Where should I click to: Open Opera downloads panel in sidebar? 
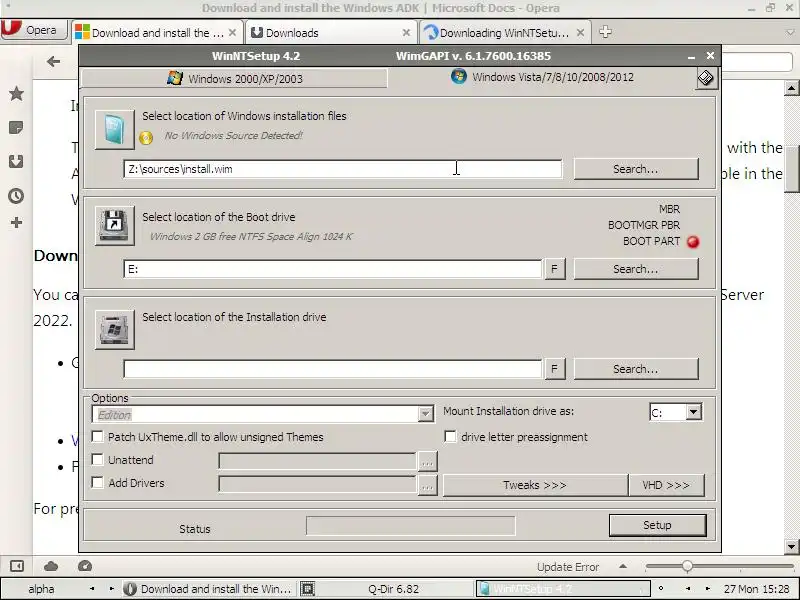[x=16, y=162]
